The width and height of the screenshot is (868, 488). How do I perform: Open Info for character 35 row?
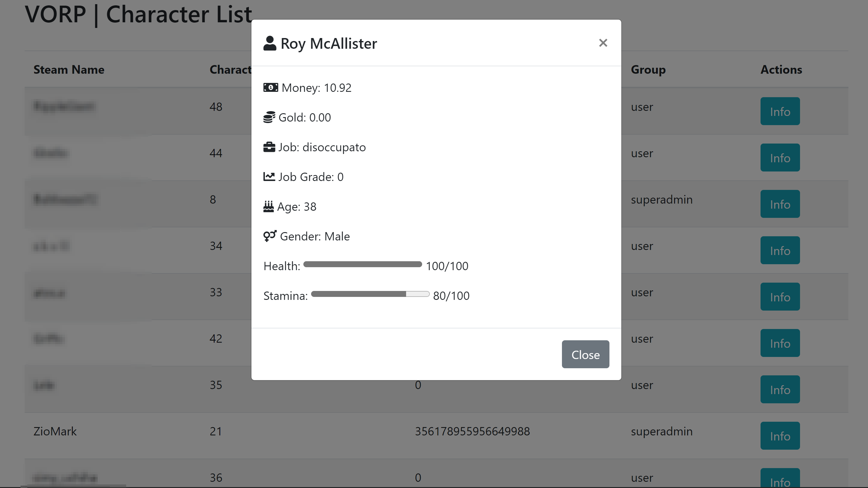780,390
